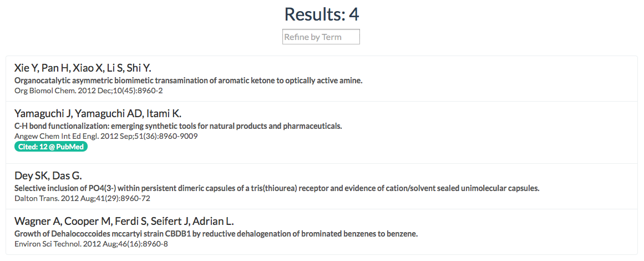Screen dimensions: 644x261
Task: Click the Dalton Trans. 2012 citation line
Action: [x=82, y=198]
